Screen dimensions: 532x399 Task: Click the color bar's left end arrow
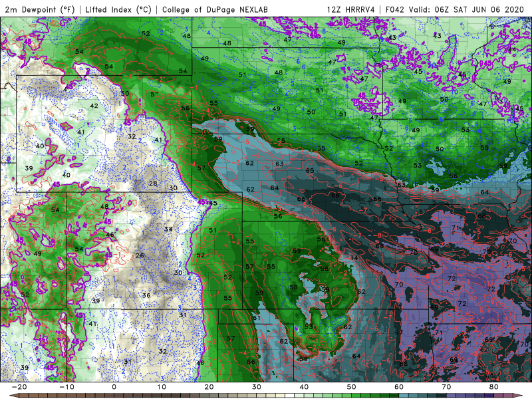click(13, 395)
